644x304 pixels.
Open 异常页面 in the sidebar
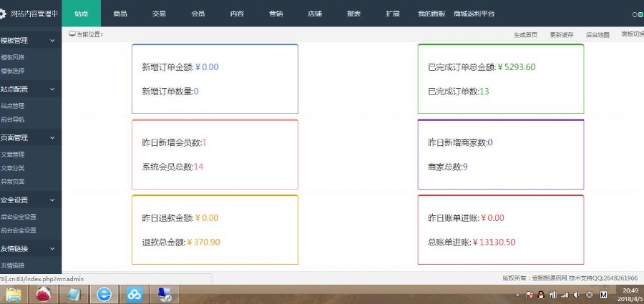tap(12, 182)
